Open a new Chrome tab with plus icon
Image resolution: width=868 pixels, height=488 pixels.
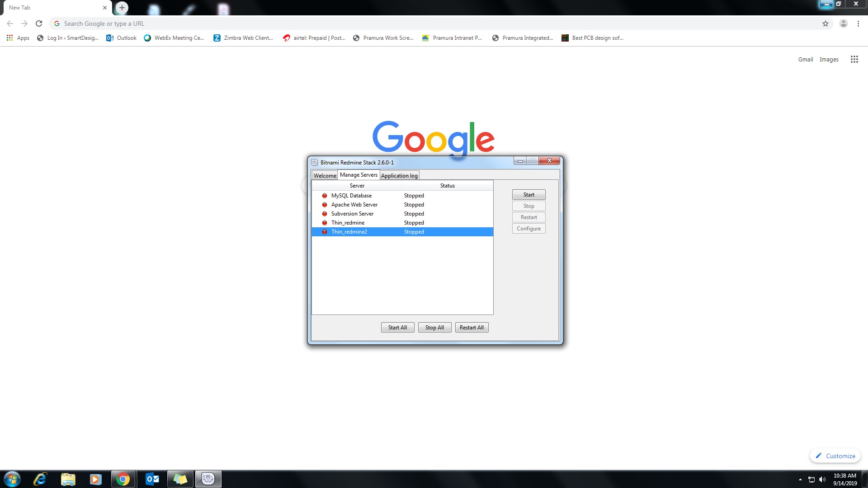pyautogui.click(x=122, y=8)
